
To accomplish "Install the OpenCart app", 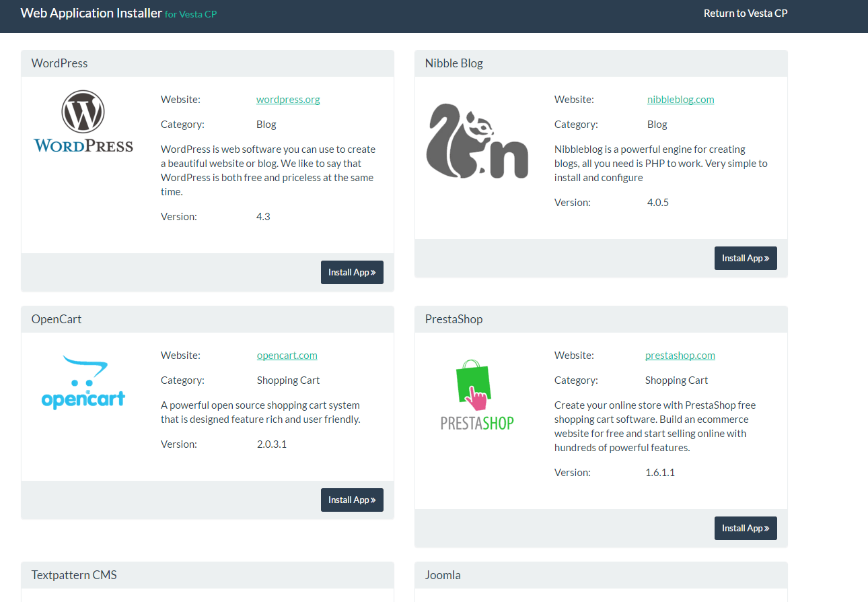I will [x=352, y=500].
